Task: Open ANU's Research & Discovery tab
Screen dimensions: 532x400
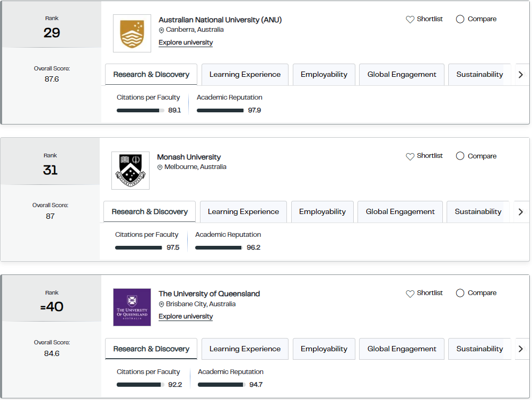Action: [x=151, y=75]
